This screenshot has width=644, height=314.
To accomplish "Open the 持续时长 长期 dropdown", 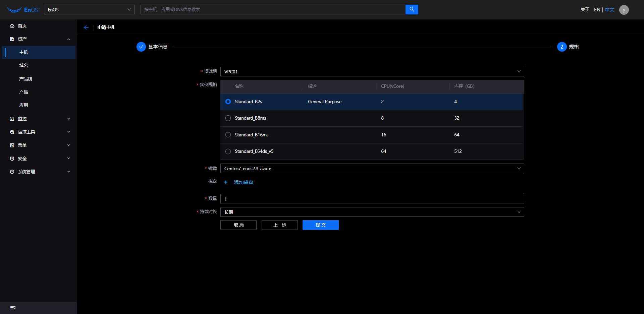I will [372, 212].
